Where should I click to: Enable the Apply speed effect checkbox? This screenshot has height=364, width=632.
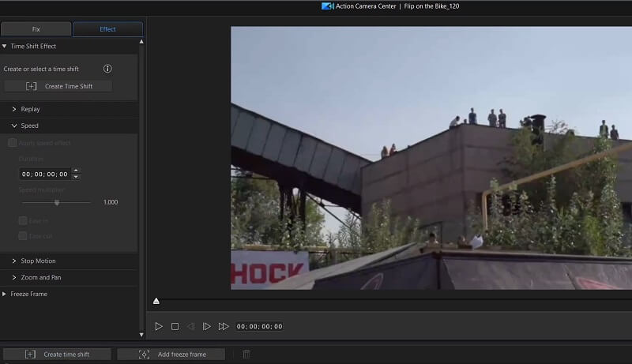(12, 143)
